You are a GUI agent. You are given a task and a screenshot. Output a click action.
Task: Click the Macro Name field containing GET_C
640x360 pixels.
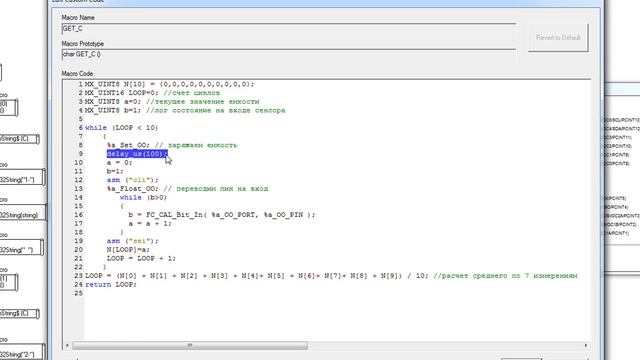[289, 29]
